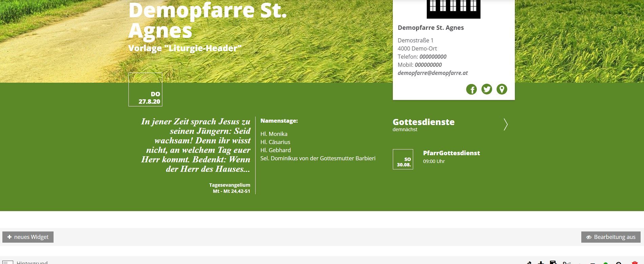This screenshot has width=644, height=264.
Task: Click the demopfarre@demopfarre.at email link
Action: (x=432, y=73)
